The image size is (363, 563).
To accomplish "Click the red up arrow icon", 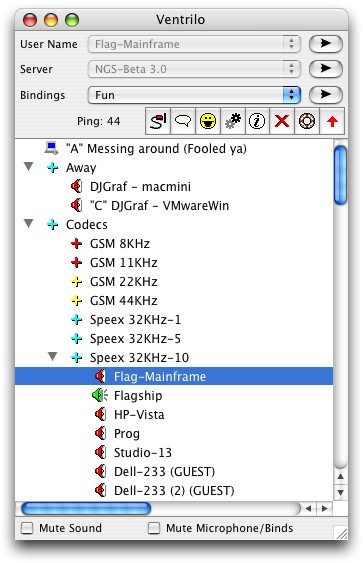I will coord(332,121).
